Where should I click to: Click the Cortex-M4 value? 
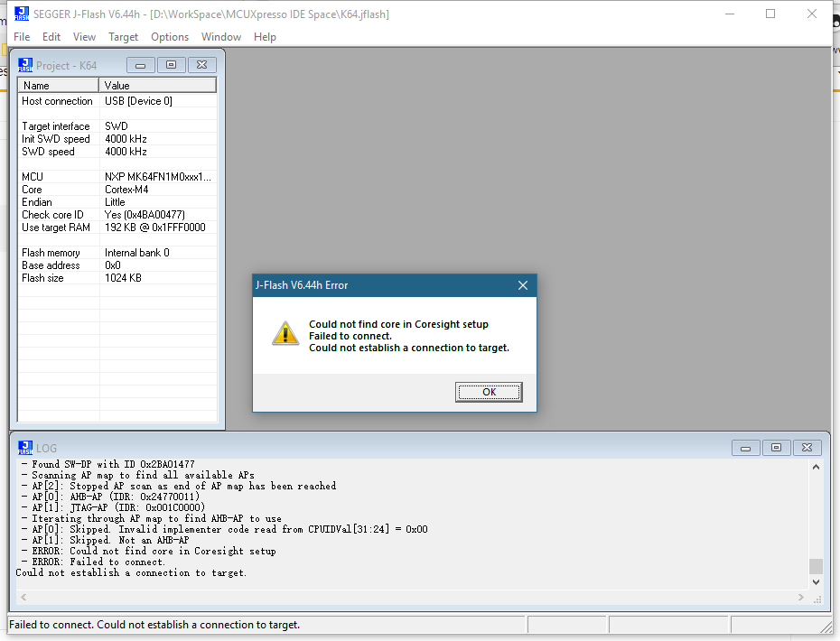(126, 190)
